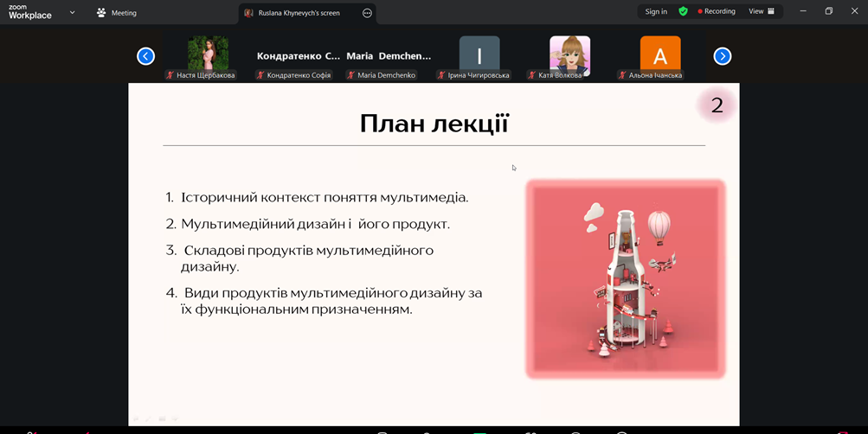Viewport: 868px width, 434px height.
Task: Click the red Recording indicator
Action: coord(717,11)
